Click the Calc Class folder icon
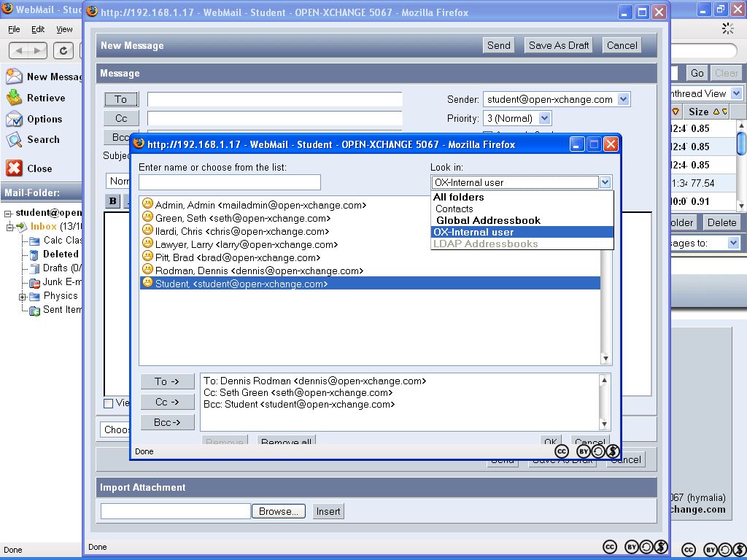Viewport: 747px width, 560px height. coord(34,241)
